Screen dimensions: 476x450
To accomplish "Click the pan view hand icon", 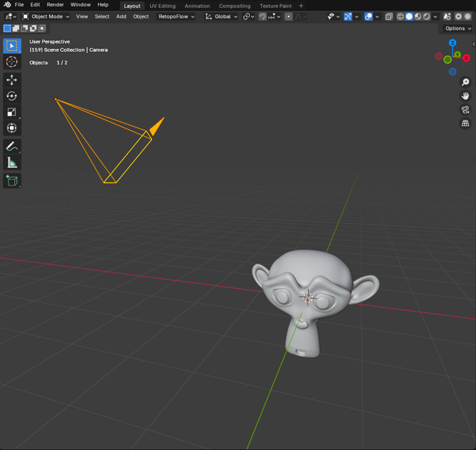I will 465,96.
